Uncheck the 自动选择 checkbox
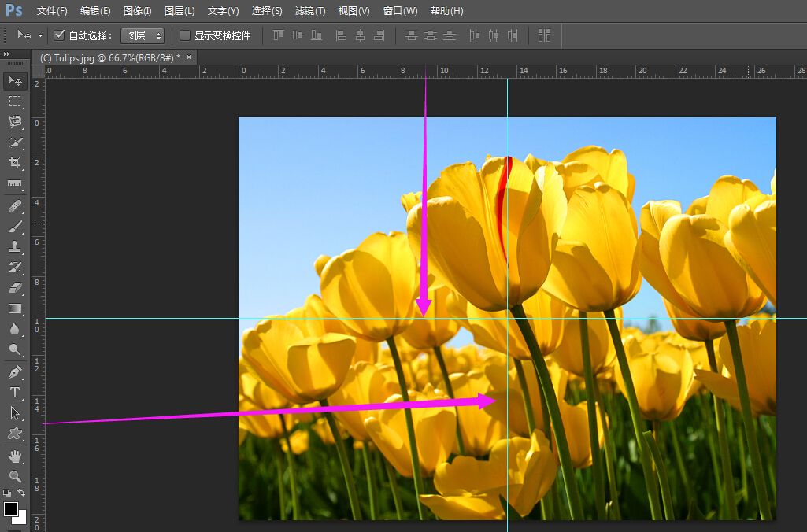 coord(59,35)
